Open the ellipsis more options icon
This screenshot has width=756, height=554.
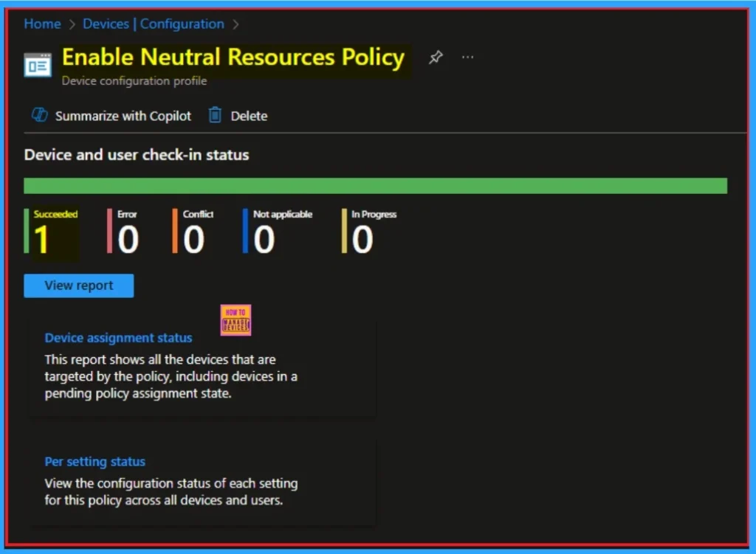(x=467, y=57)
